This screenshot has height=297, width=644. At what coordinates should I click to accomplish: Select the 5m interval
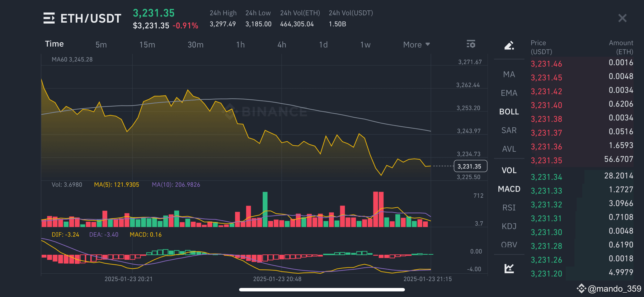(101, 44)
